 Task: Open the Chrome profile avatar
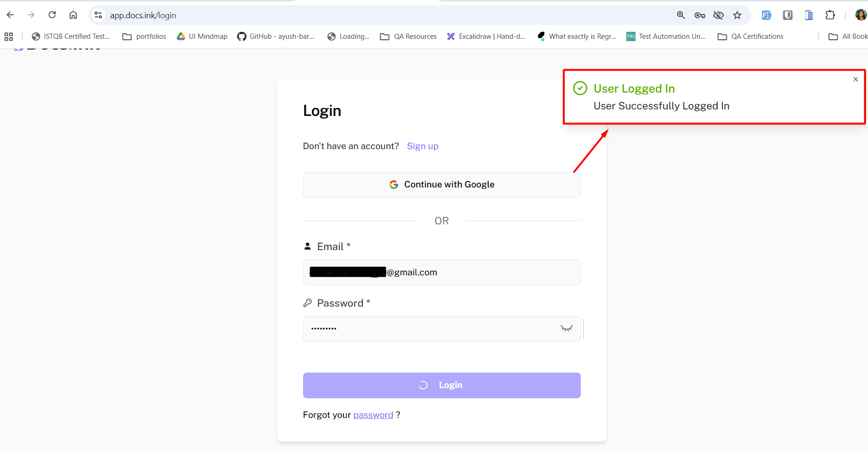coord(861,15)
